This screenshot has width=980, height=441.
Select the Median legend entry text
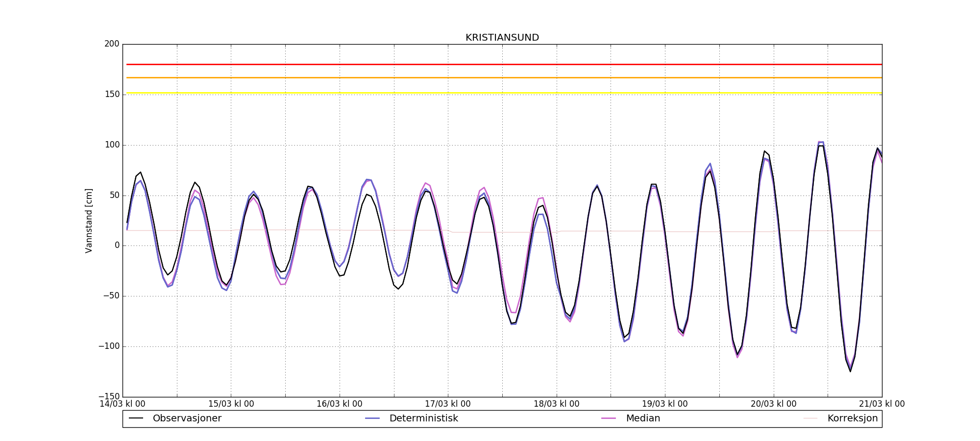(x=642, y=418)
